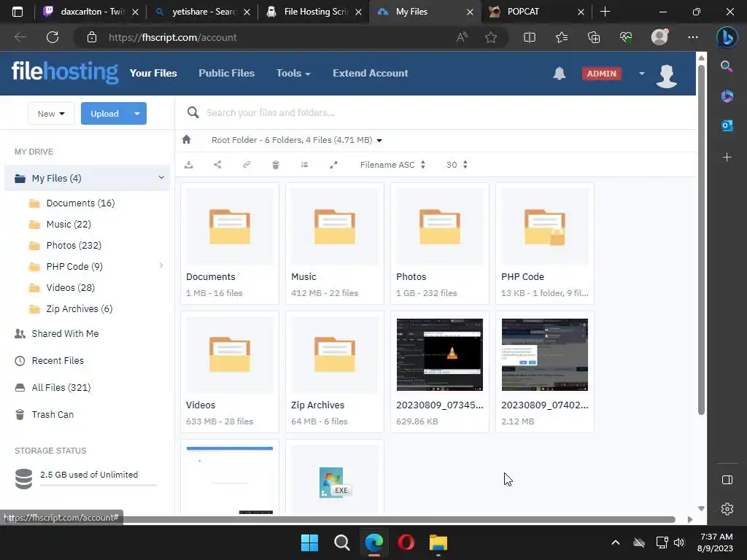Switch to POPCAT browser tab
This screenshot has width=747, height=560.
click(537, 12)
